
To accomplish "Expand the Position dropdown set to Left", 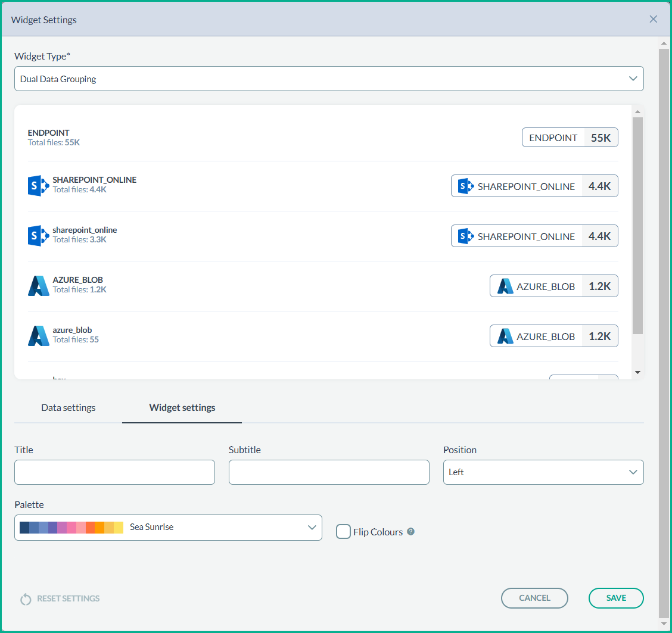I will coord(543,472).
